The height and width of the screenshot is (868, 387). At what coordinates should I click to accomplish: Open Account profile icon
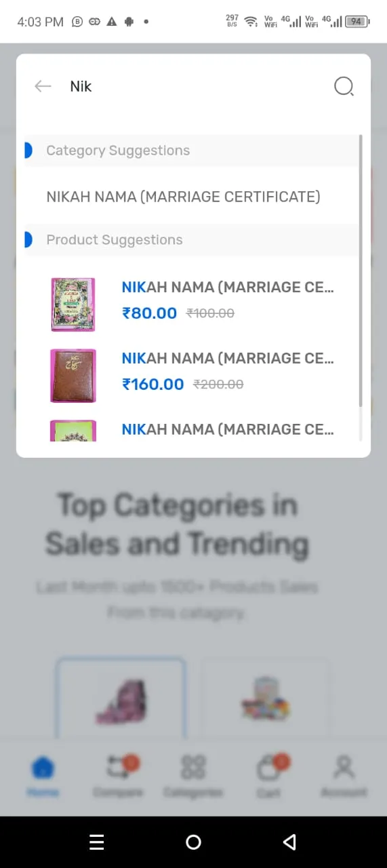[x=344, y=776]
